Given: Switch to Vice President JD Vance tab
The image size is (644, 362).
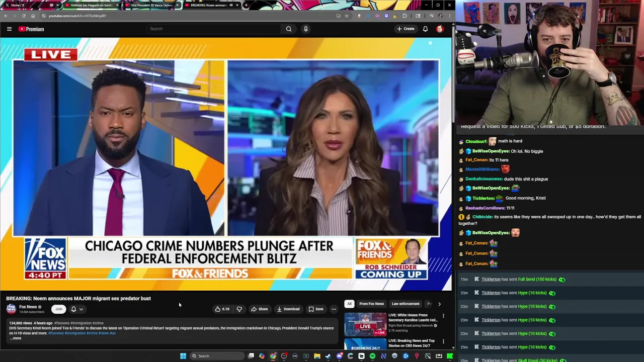Looking at the screenshot, I should [x=152, y=5].
